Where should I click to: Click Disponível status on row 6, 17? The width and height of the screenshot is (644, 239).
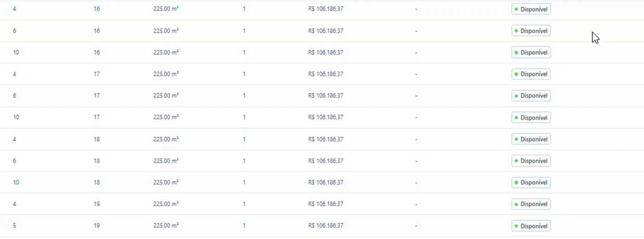(531, 96)
